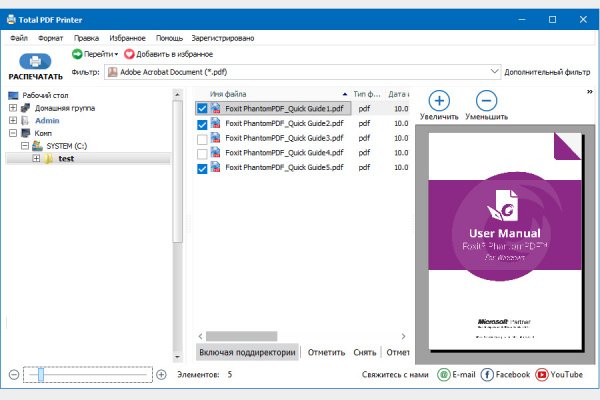Collapse the Комп tree node
This screenshot has width=600, height=400.
coord(13,133)
